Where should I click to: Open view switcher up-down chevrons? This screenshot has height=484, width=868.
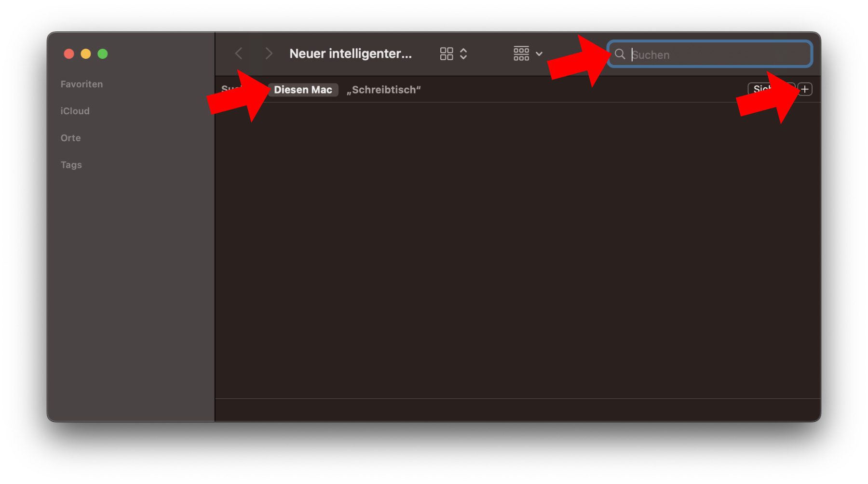(463, 54)
